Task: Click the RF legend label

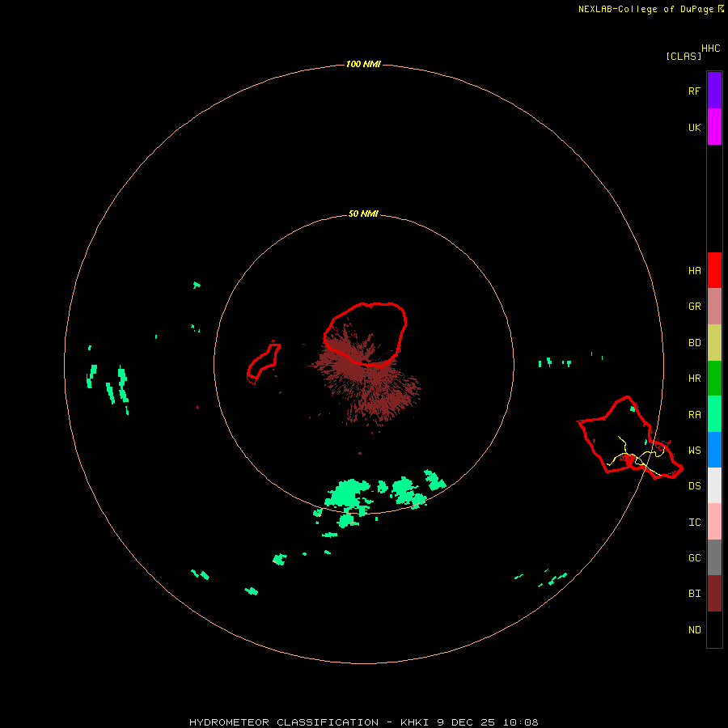Action: click(x=694, y=91)
